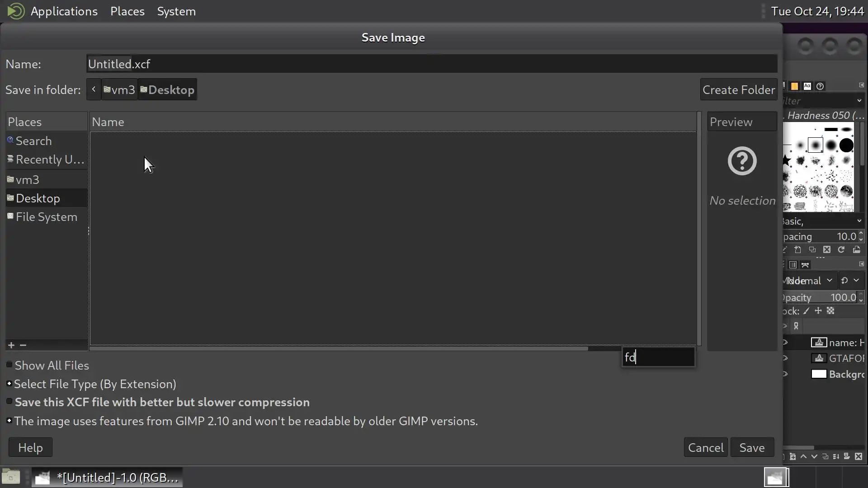Open the Fonts tab icon in dock

click(x=807, y=86)
